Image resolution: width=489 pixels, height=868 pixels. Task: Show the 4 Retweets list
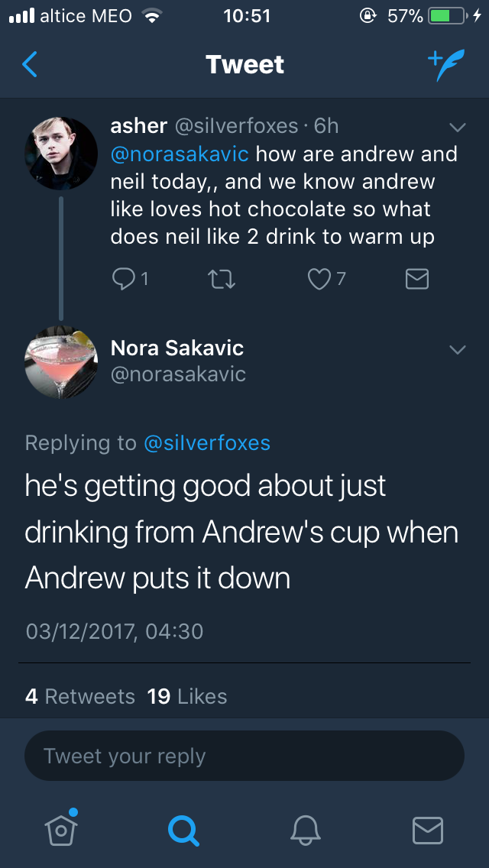(x=80, y=697)
